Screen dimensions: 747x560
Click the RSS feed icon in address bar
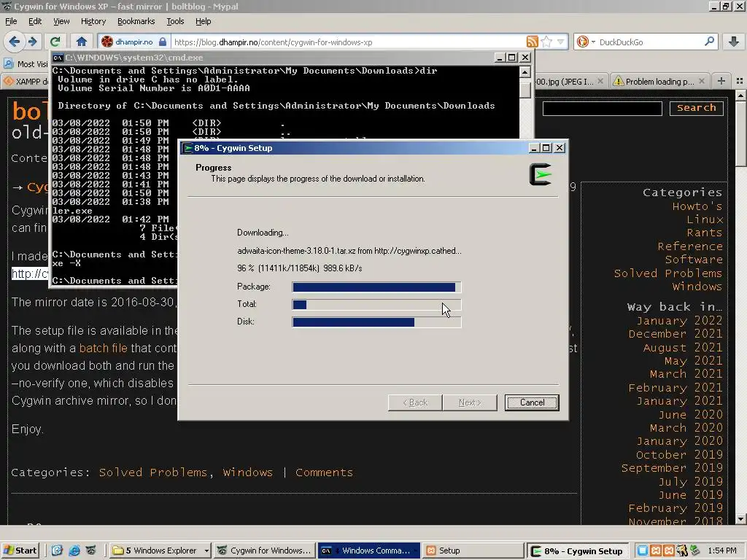click(x=532, y=42)
